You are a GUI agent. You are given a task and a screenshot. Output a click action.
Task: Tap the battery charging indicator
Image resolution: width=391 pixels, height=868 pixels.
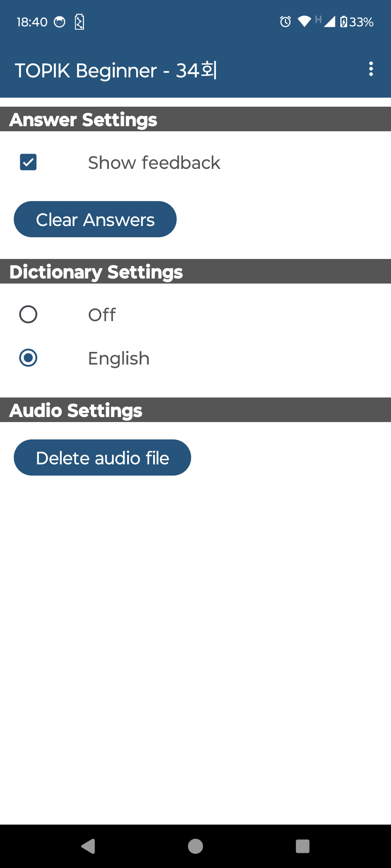(x=344, y=22)
